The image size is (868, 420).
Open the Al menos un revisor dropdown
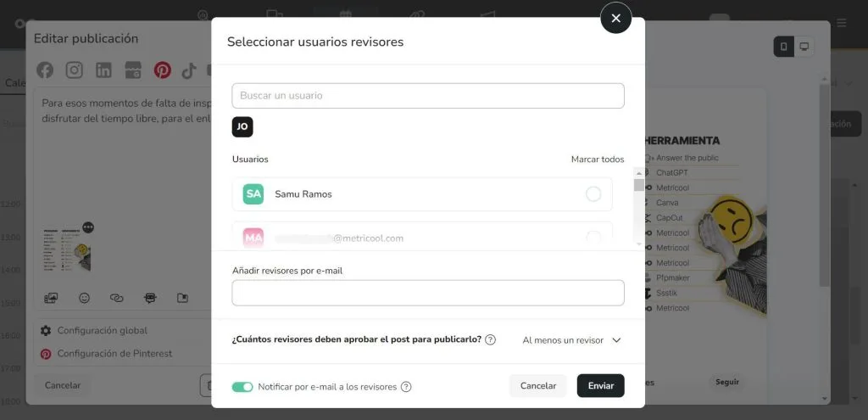coord(572,340)
